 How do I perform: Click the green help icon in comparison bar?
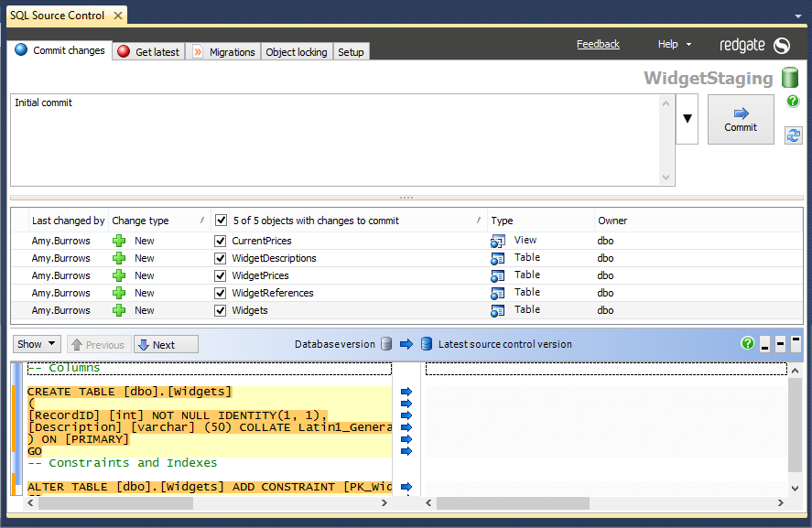tap(747, 342)
